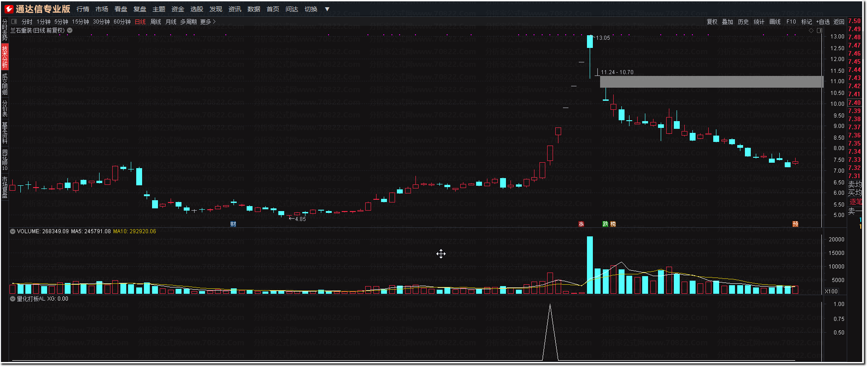The image size is (868, 367).
Task: Click the 返回 back button
Action: click(x=839, y=22)
